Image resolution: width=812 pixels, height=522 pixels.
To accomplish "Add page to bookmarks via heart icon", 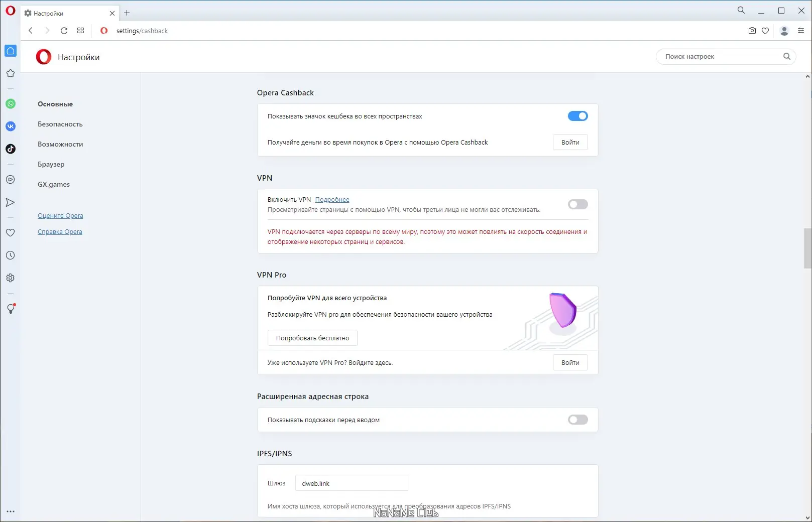I will tap(765, 31).
